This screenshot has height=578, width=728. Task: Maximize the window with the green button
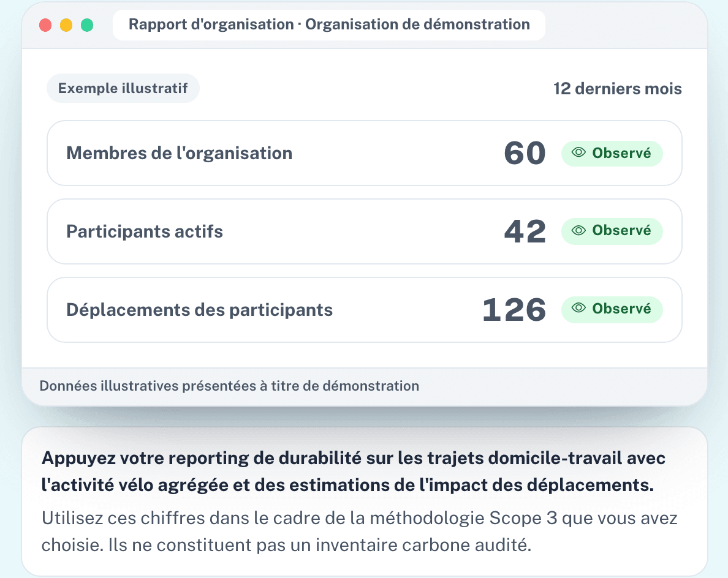pyautogui.click(x=87, y=25)
